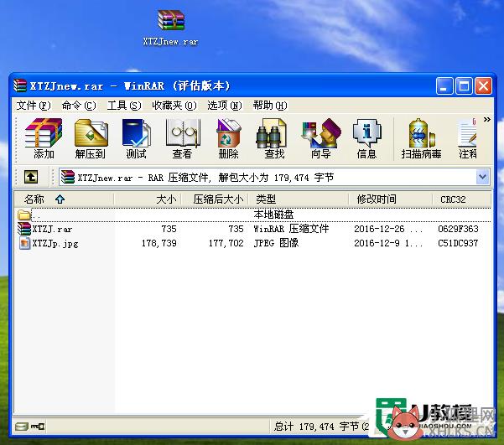Click the 2016-12-9 modified date cell
The image size is (504, 445).
coord(388,243)
